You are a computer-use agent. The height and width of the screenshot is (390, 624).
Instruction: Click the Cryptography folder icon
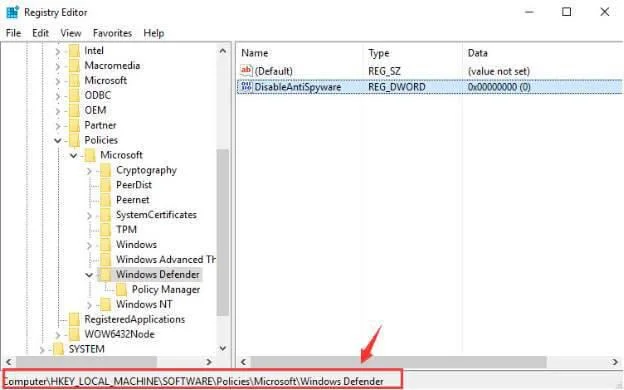(x=105, y=170)
